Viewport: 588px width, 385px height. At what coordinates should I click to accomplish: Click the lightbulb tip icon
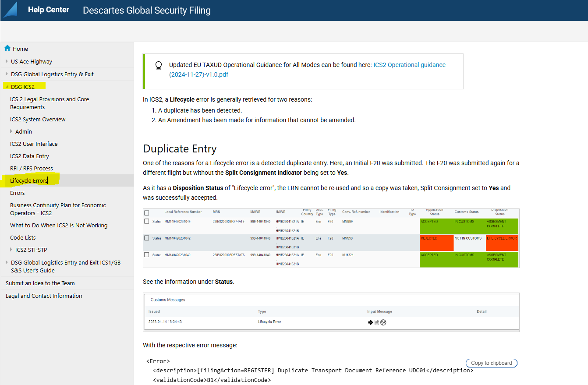(x=159, y=66)
